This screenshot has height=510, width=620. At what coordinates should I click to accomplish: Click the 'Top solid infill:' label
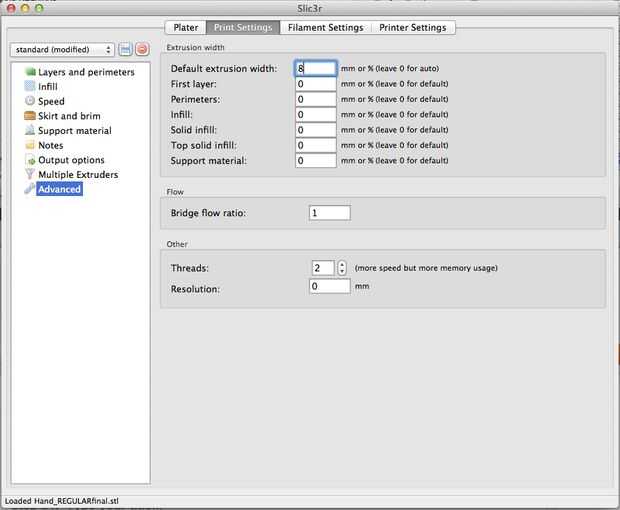click(204, 145)
